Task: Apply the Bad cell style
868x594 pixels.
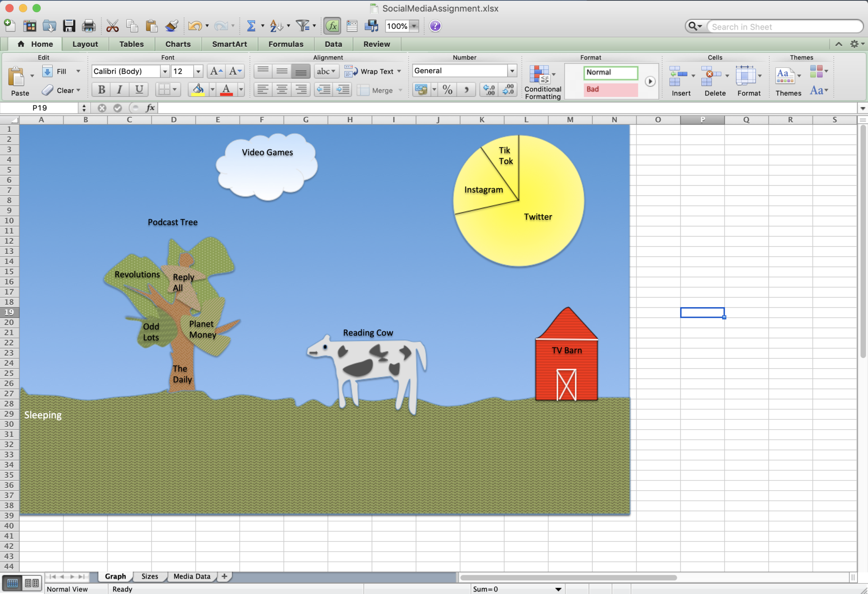Action: coord(610,89)
